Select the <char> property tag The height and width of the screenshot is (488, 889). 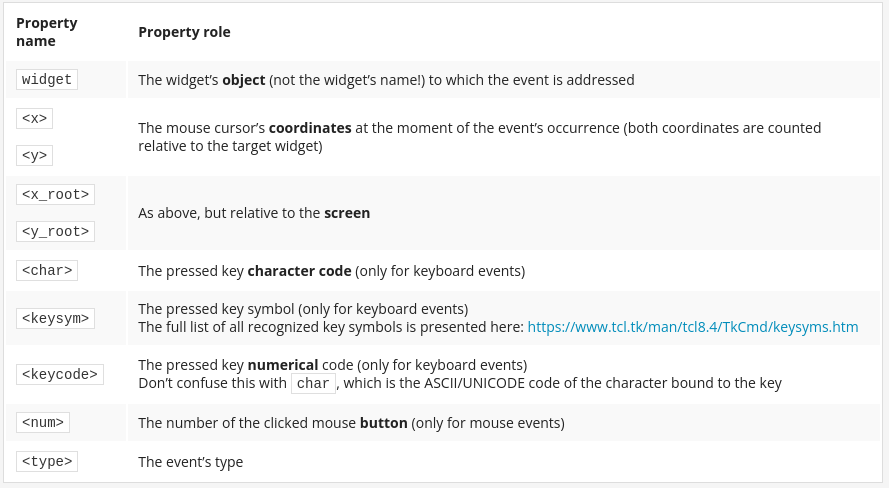tap(46, 270)
